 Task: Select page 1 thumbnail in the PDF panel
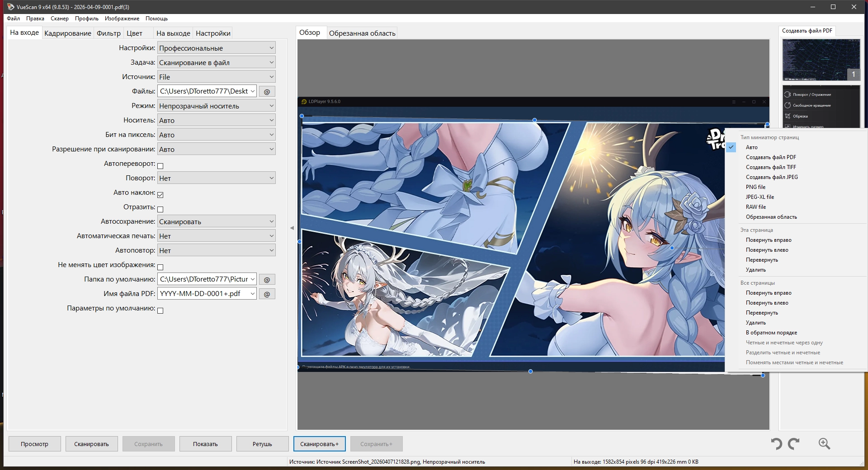[821, 60]
